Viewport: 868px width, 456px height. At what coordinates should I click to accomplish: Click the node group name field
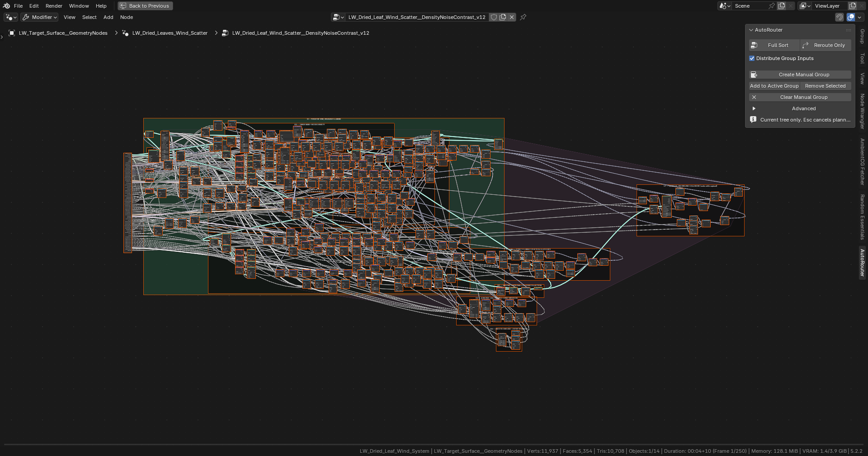[417, 17]
